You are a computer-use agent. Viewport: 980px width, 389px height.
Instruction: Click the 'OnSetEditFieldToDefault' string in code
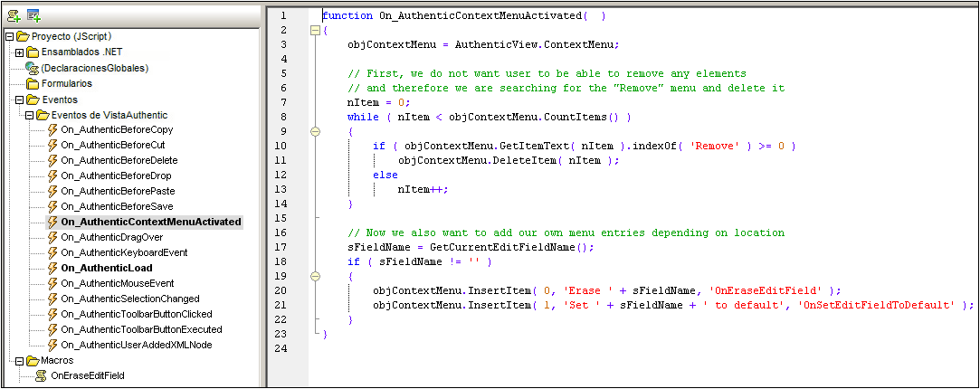877,306
